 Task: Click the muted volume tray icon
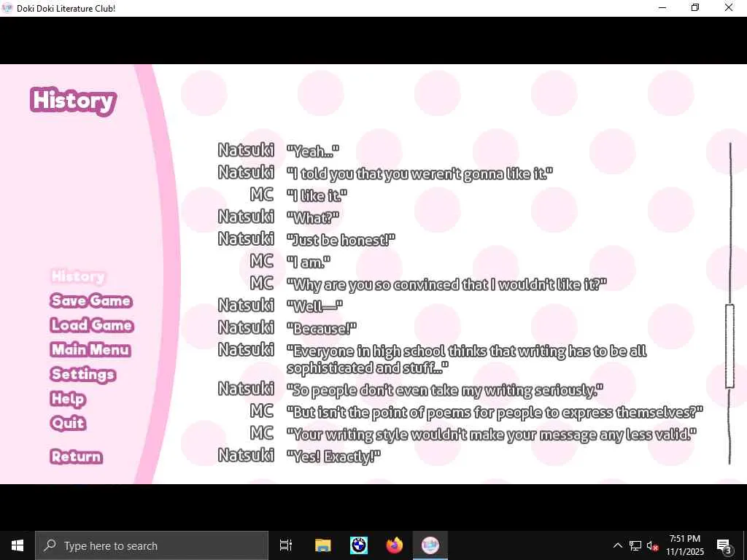652,545
